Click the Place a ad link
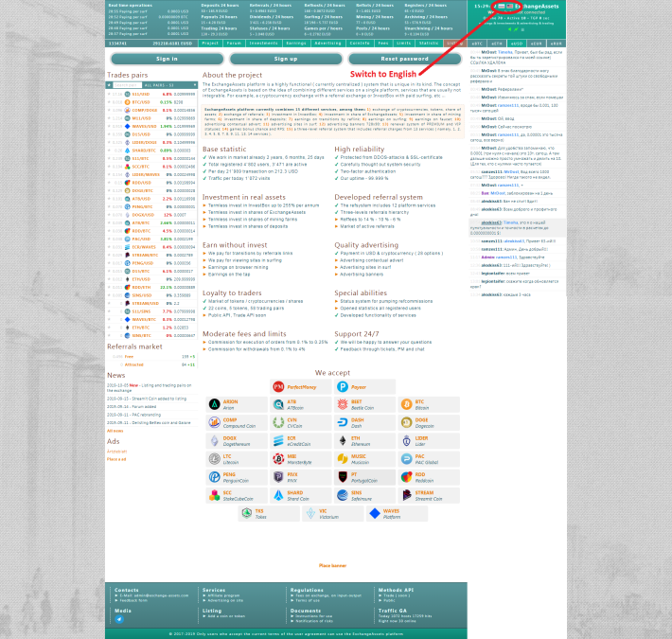672x639 pixels. tap(116, 459)
